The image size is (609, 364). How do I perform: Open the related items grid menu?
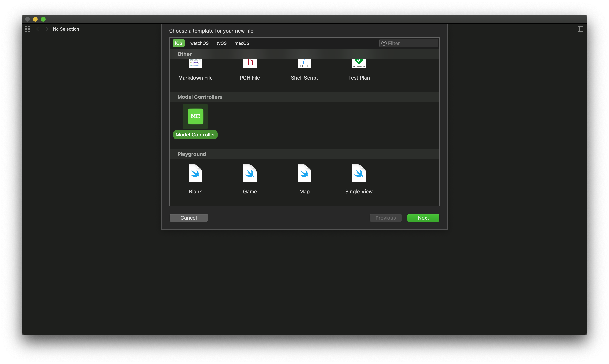[x=27, y=29]
